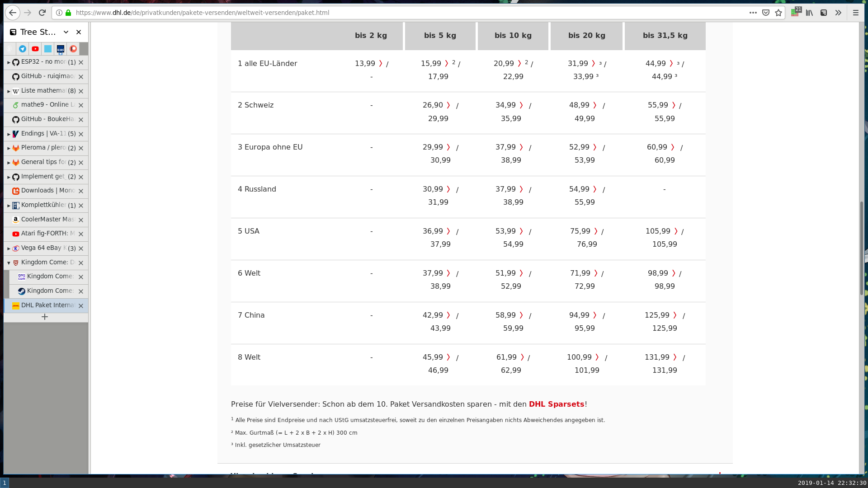Save the page to Pocket
The height and width of the screenshot is (488, 868).
click(766, 13)
